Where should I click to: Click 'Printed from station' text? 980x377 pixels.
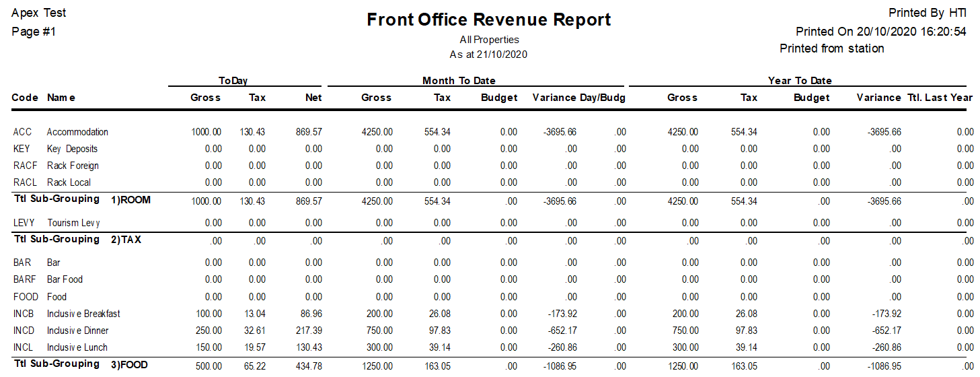832,48
